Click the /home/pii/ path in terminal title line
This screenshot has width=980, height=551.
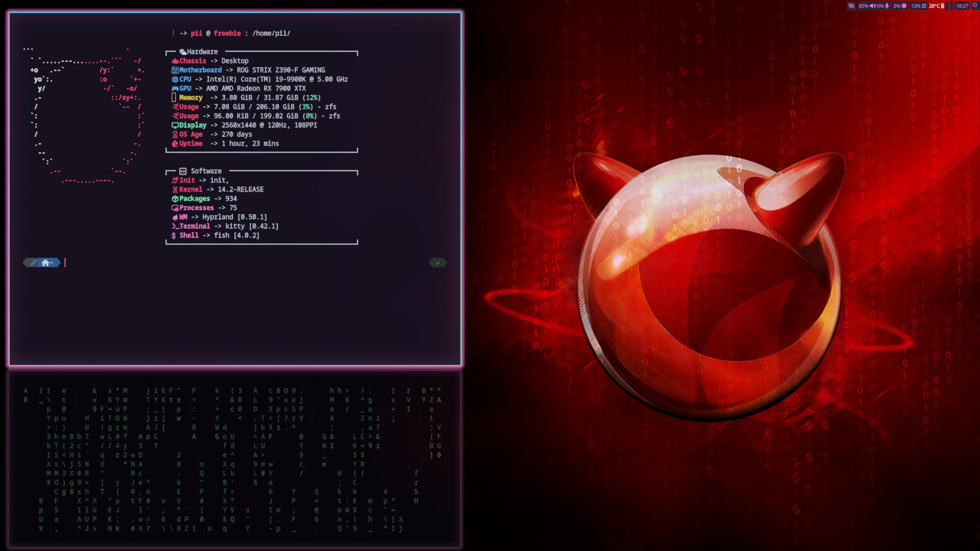(271, 33)
